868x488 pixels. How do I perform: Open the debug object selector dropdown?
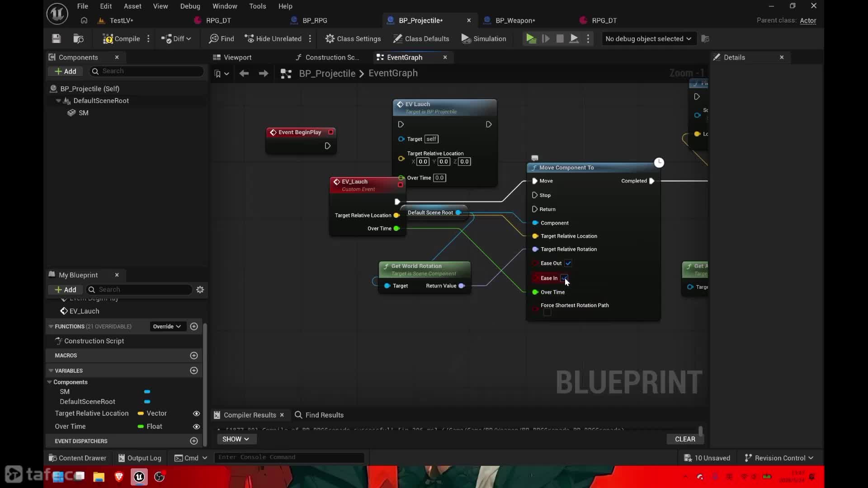pos(648,39)
